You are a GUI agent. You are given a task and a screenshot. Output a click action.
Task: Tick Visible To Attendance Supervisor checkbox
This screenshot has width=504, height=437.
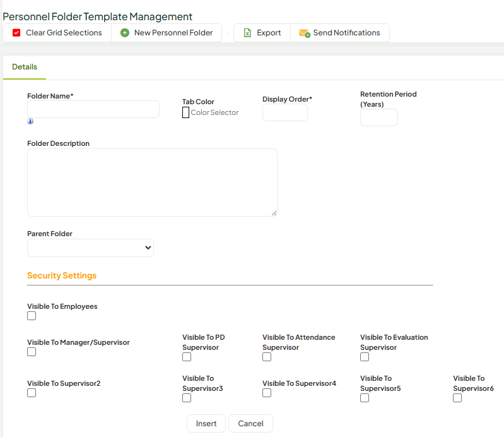(267, 357)
